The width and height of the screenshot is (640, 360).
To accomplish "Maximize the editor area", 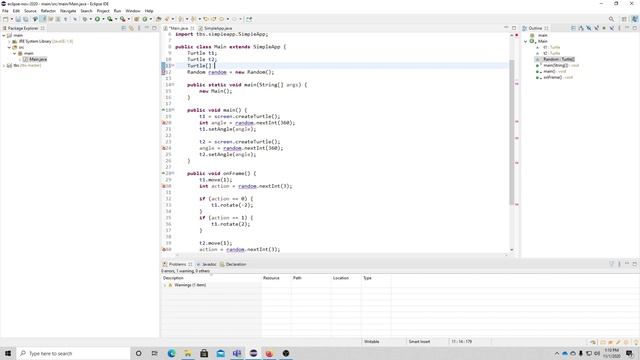I will 514,28.
